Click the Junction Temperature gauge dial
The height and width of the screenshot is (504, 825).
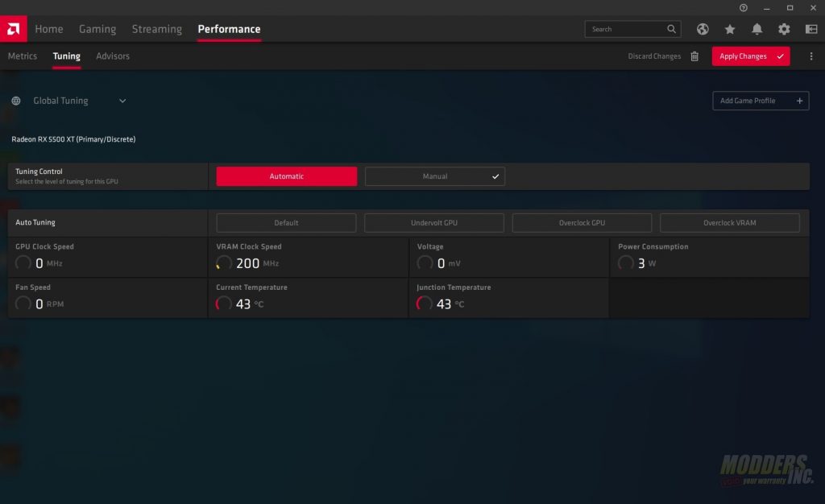click(425, 304)
